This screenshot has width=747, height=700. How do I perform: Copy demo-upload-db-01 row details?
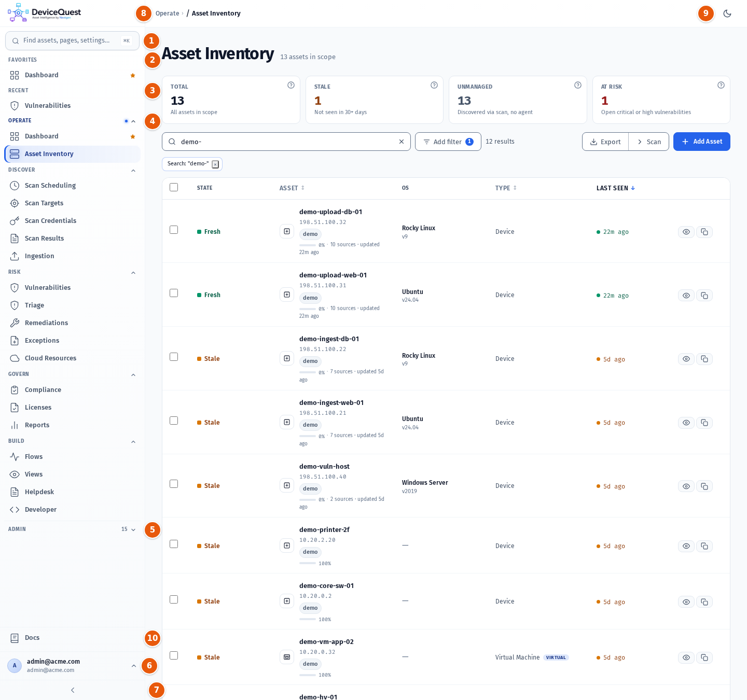704,232
